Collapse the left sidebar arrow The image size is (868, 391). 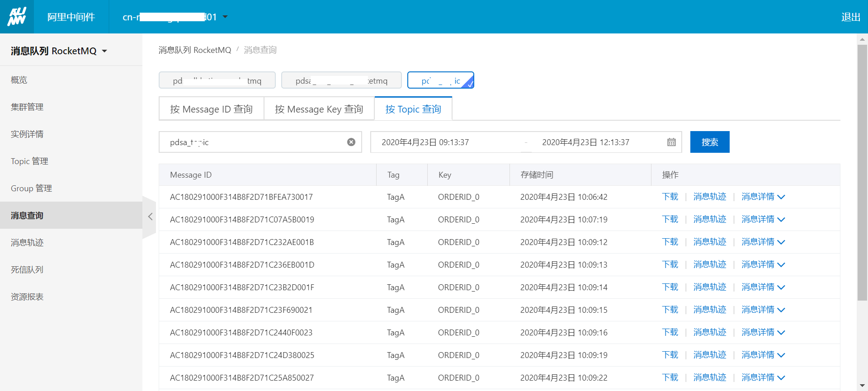(150, 217)
